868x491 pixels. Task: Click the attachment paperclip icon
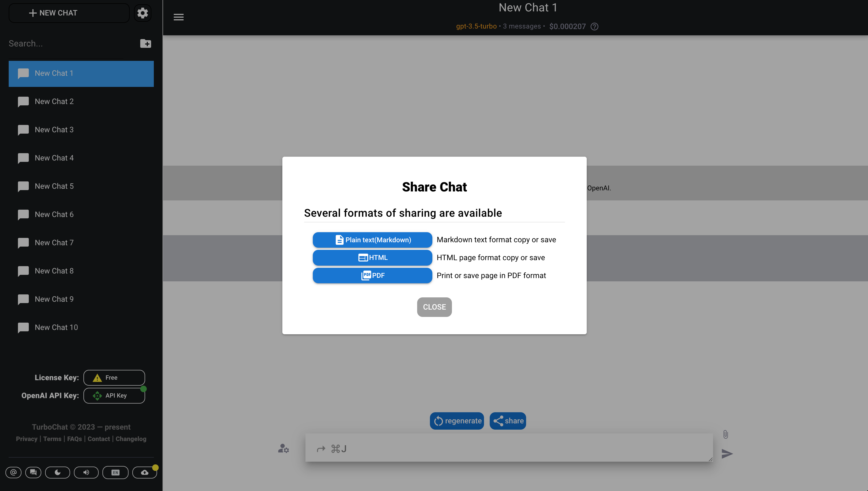(x=725, y=434)
